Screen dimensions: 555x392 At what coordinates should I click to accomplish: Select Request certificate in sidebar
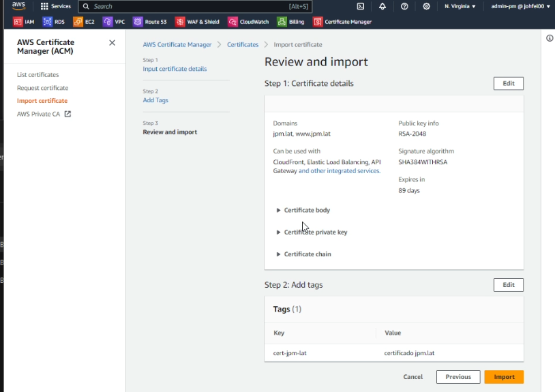(x=42, y=88)
